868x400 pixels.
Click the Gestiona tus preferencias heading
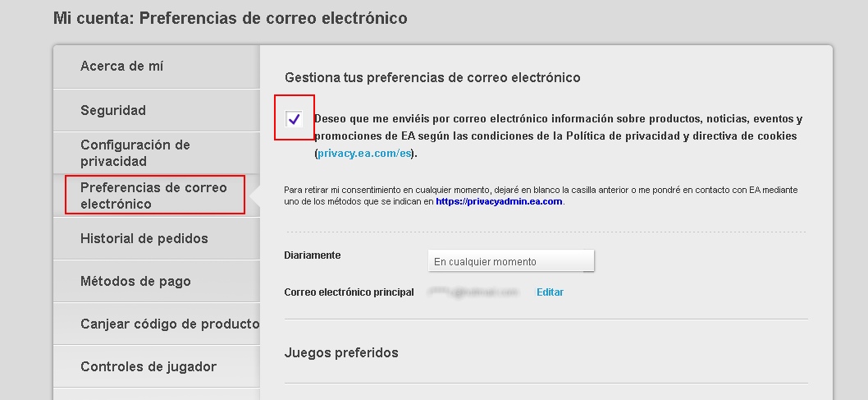(432, 77)
